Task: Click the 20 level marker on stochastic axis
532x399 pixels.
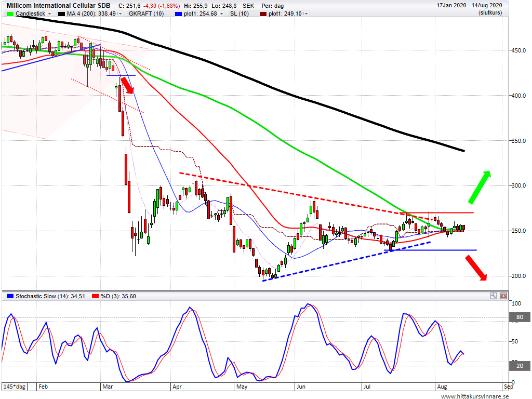Action: coord(520,366)
